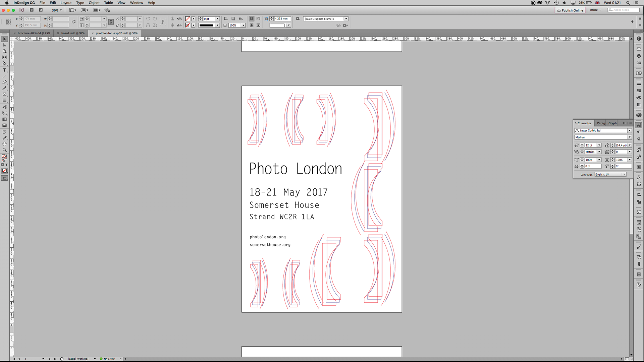Toggle Apply None color button in toolbox
644x362 pixels.
4,171
